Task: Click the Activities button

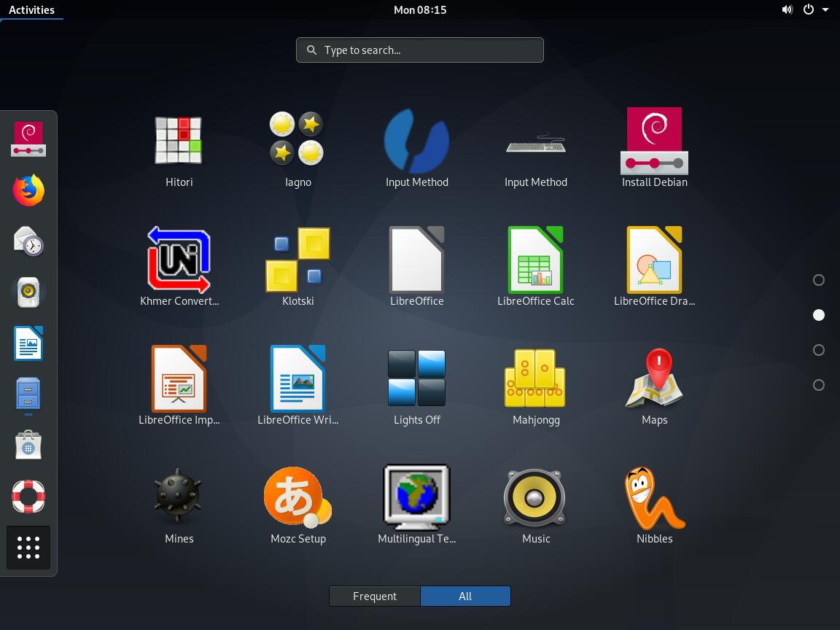Action: tap(31, 9)
